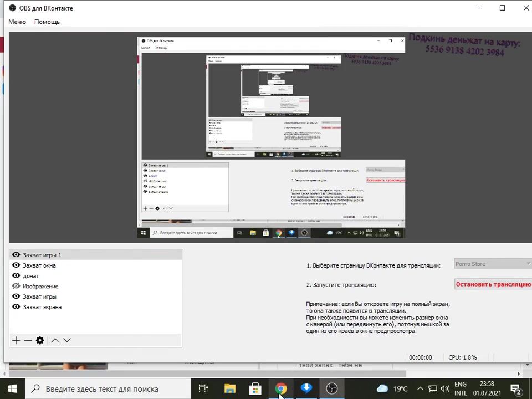The height and width of the screenshot is (399, 532).
Task: Open the Помощь menu
Action: [47, 22]
